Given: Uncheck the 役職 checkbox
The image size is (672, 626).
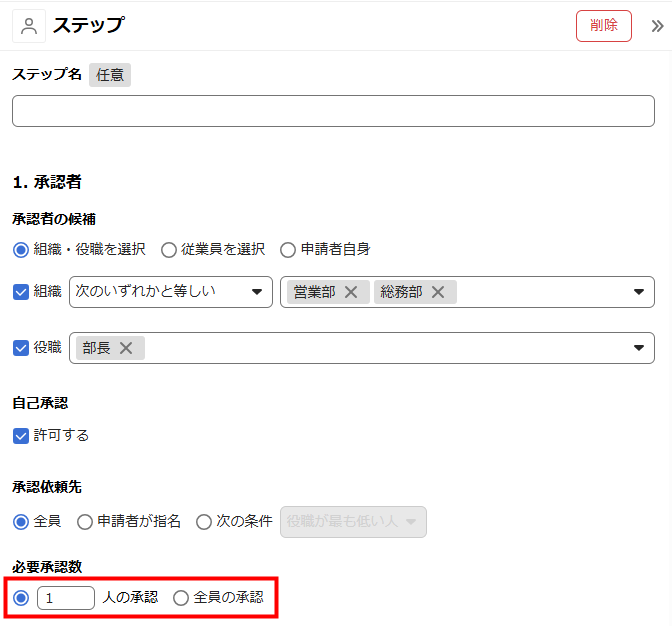Looking at the screenshot, I should [21, 348].
